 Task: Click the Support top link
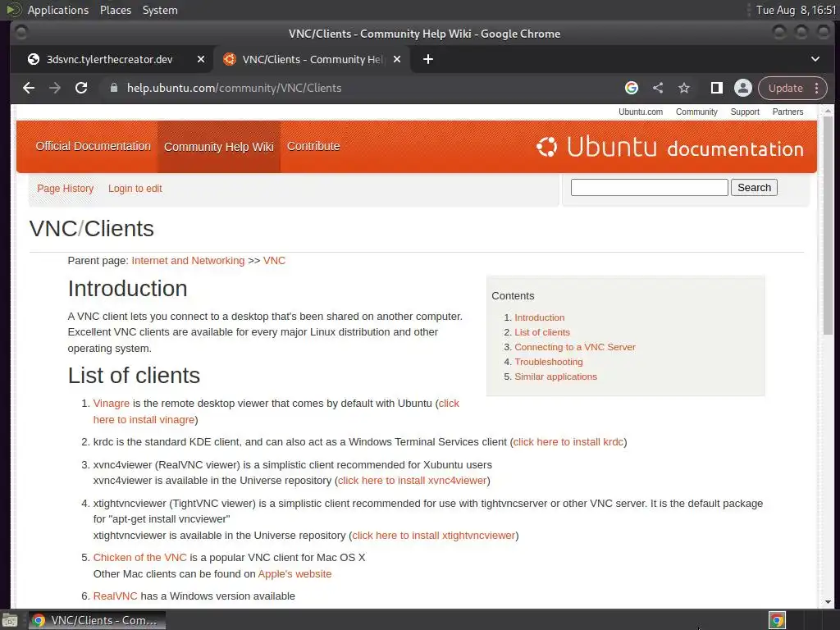pyautogui.click(x=745, y=112)
